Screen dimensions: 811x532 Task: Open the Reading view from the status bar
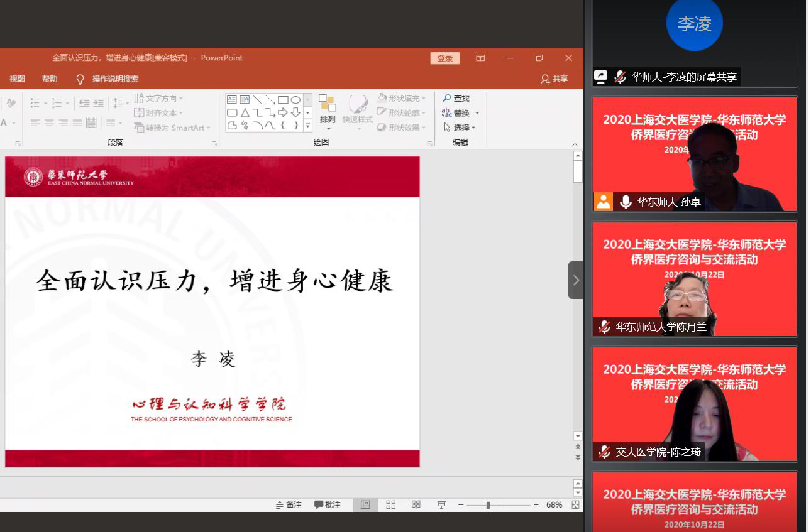[x=416, y=505]
